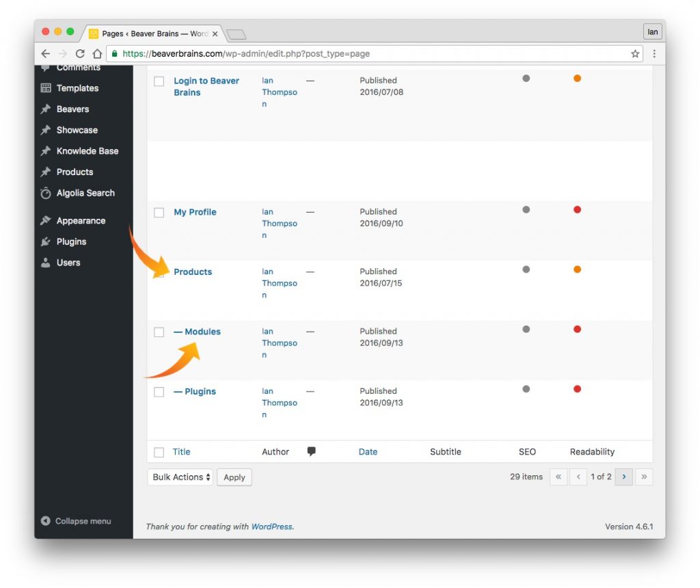Viewport: 700px width, 588px height.
Task: Click the '29 items' count text
Action: click(526, 477)
